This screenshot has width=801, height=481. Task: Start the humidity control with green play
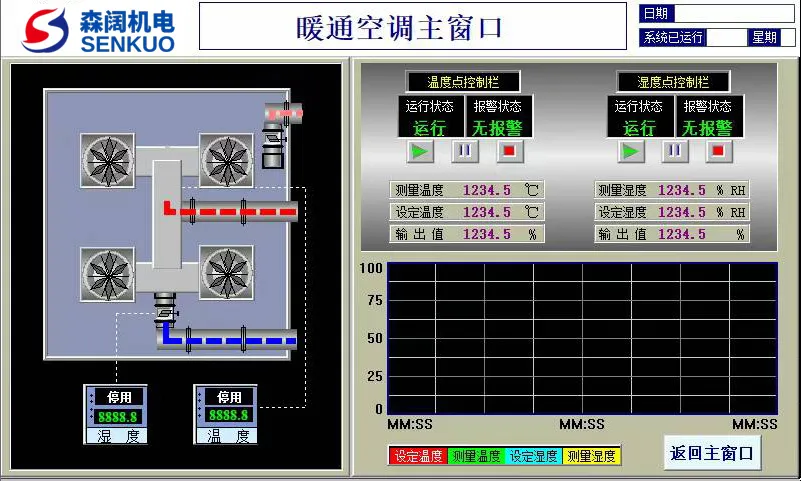pos(630,151)
